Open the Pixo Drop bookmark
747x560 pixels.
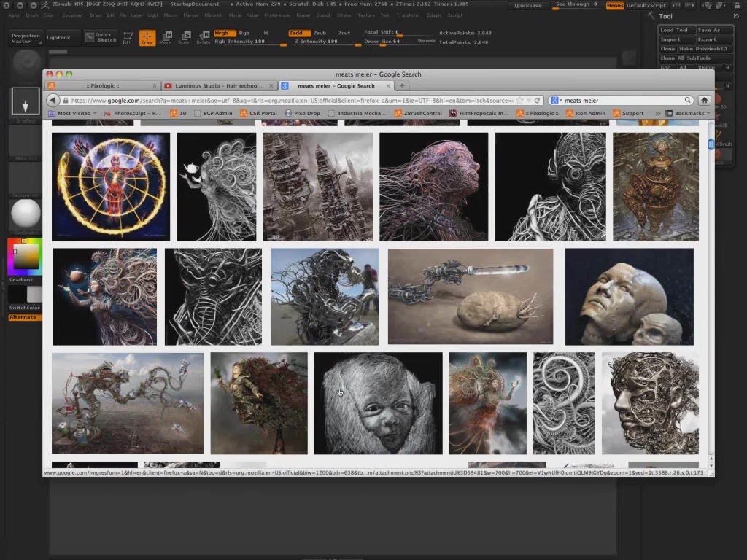(303, 113)
